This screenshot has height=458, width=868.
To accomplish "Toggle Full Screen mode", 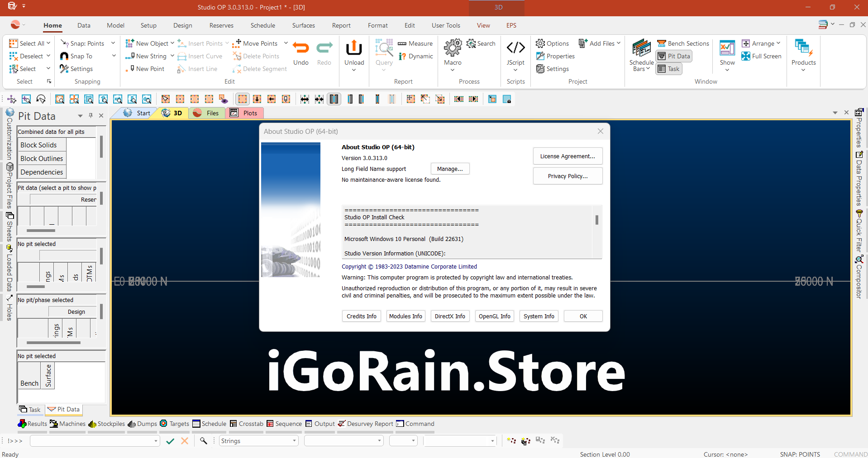I will click(x=762, y=56).
